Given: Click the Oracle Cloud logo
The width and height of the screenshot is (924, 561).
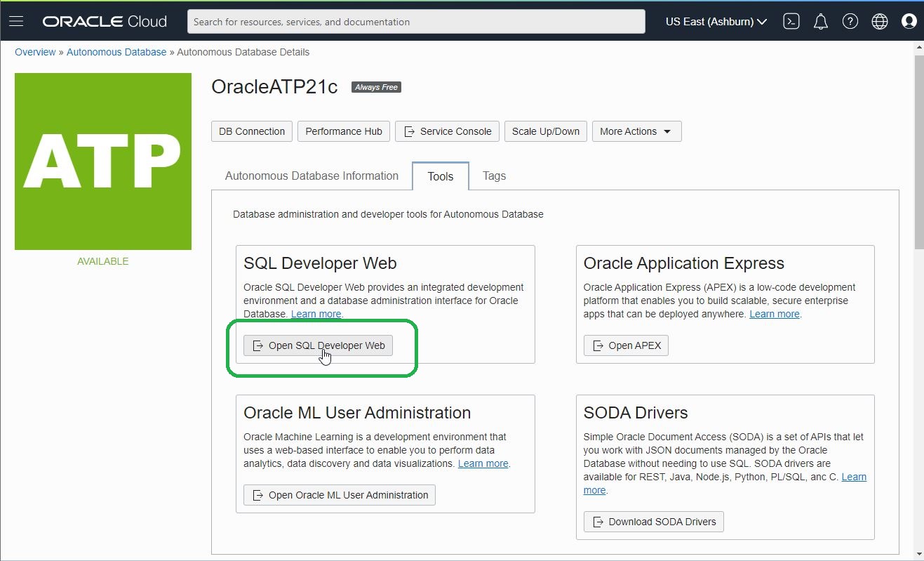Looking at the screenshot, I should tap(104, 21).
